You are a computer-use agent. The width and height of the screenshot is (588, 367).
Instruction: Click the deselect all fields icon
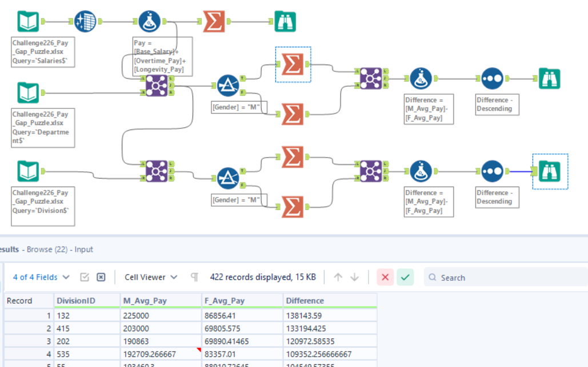(101, 277)
